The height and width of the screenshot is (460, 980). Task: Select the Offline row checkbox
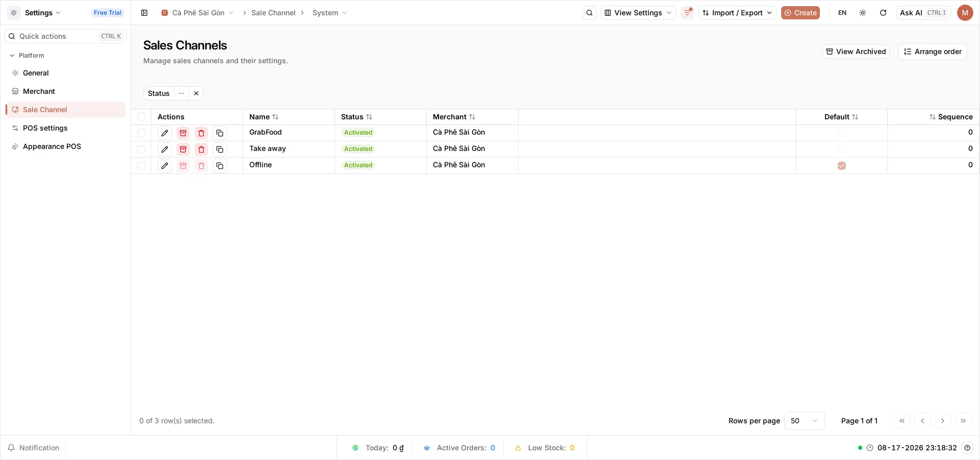[141, 166]
